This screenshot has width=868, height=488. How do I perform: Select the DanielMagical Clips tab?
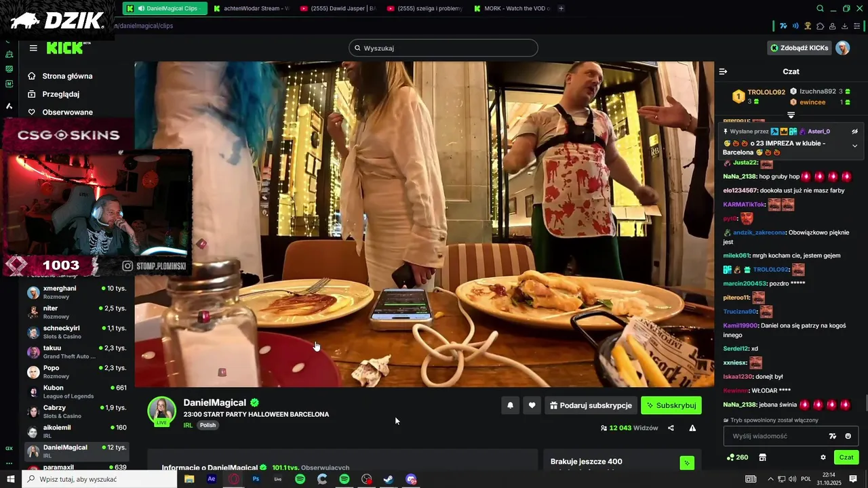coord(165,8)
